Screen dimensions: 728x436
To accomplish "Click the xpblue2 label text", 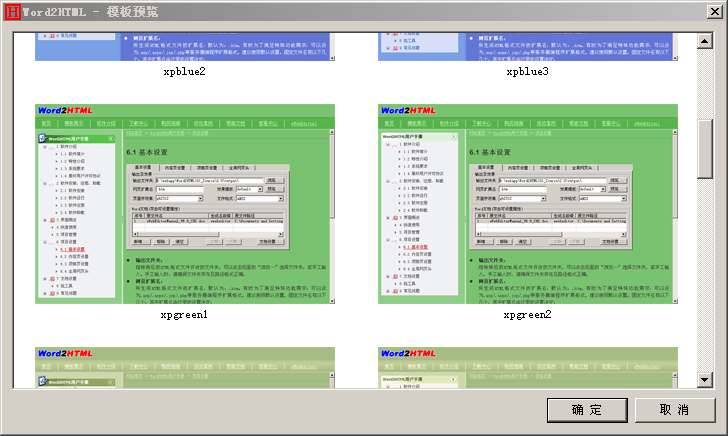I will point(184,72).
